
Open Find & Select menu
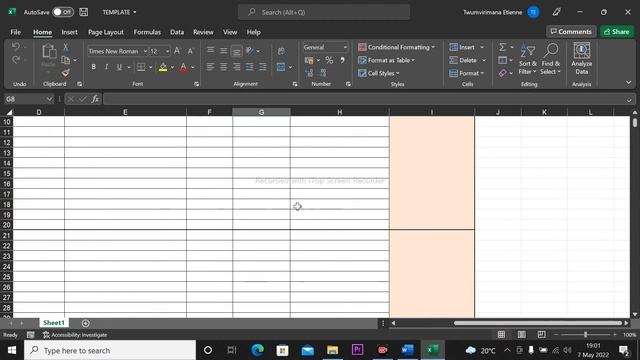click(x=550, y=60)
